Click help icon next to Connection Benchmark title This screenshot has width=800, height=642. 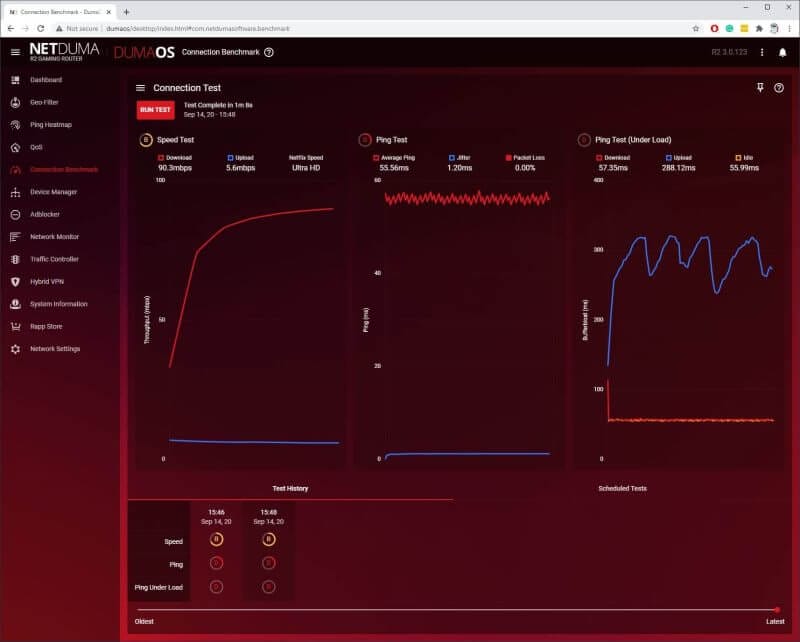[269, 52]
